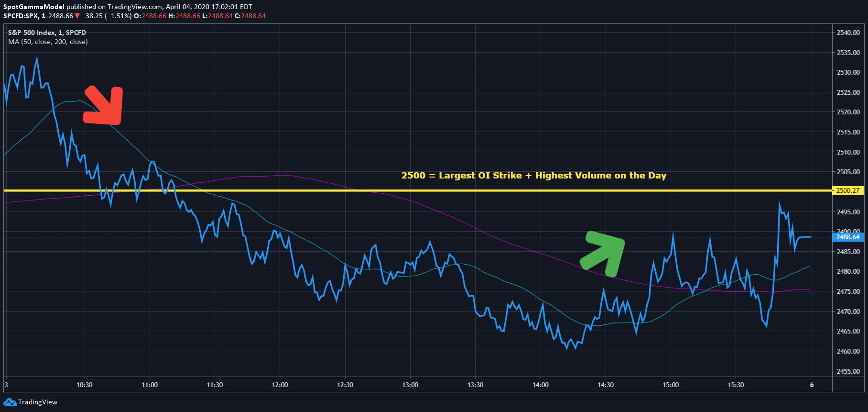Click the 2475.00 price axis label
The height and width of the screenshot is (412, 868).
click(848, 291)
